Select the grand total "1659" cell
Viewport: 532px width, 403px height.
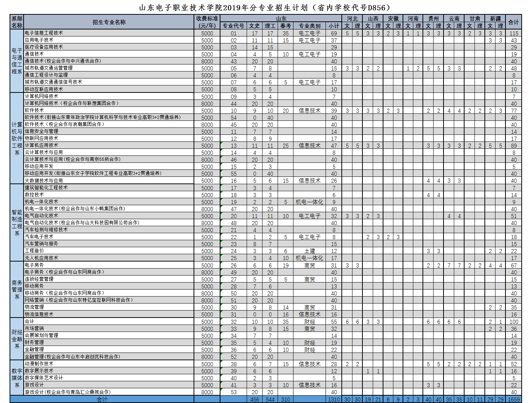click(x=514, y=399)
